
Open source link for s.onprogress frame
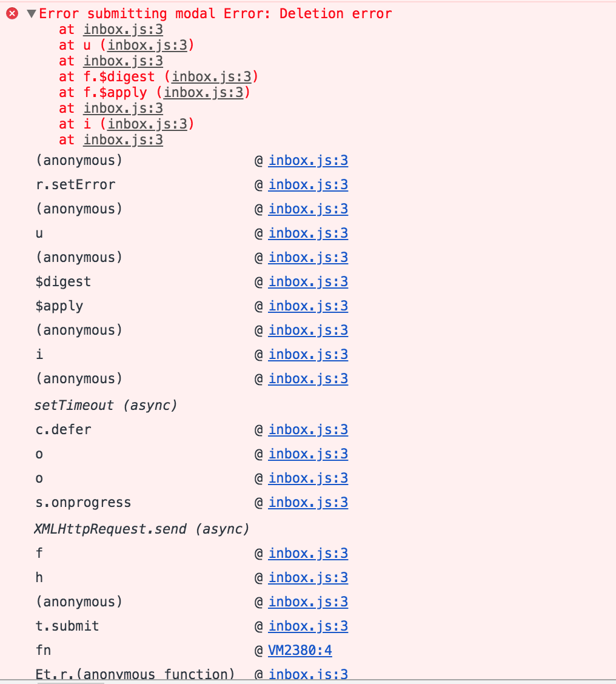(x=308, y=503)
